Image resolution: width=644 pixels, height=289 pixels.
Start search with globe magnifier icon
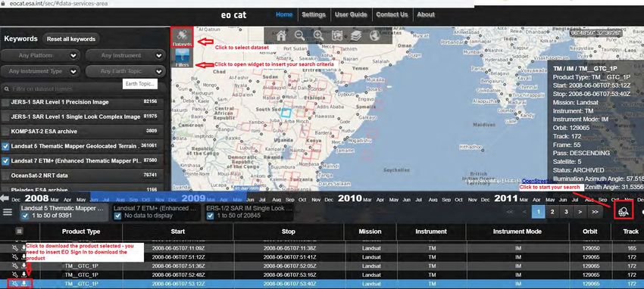[624, 211]
